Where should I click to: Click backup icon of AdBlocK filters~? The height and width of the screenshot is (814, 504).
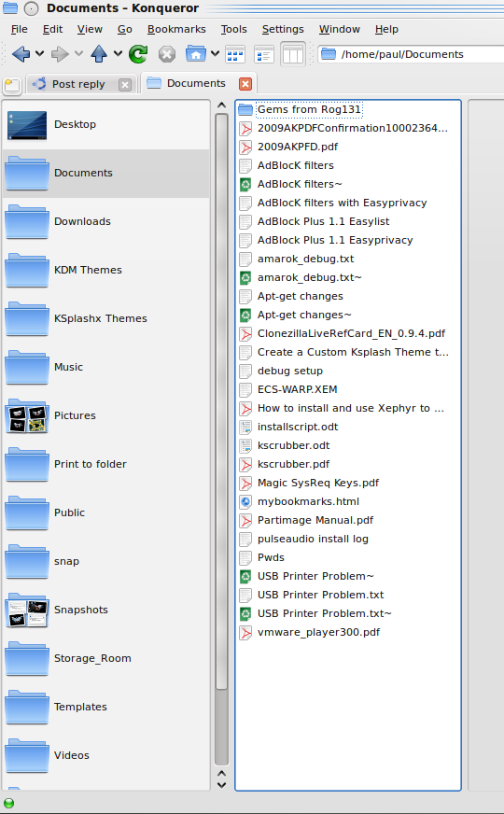pos(245,184)
